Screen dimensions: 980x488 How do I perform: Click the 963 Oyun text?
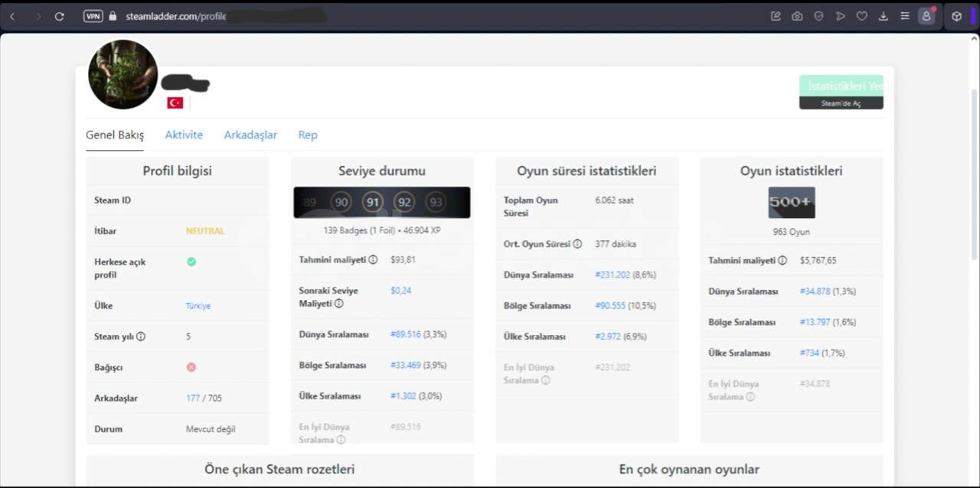[792, 232]
